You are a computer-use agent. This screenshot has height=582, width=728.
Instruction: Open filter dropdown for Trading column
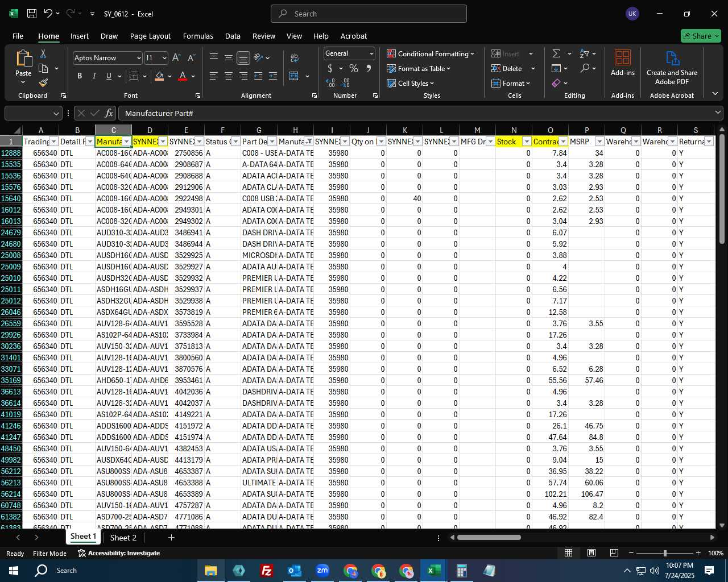pos(54,142)
